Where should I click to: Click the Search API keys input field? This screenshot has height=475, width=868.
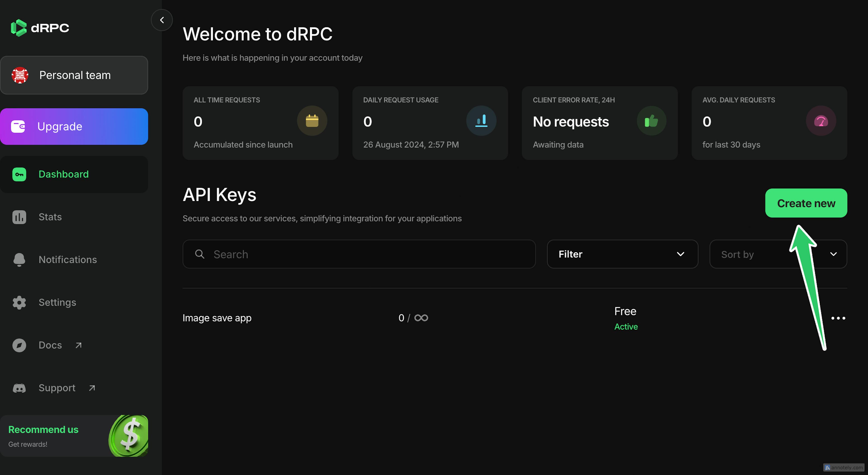(x=359, y=254)
